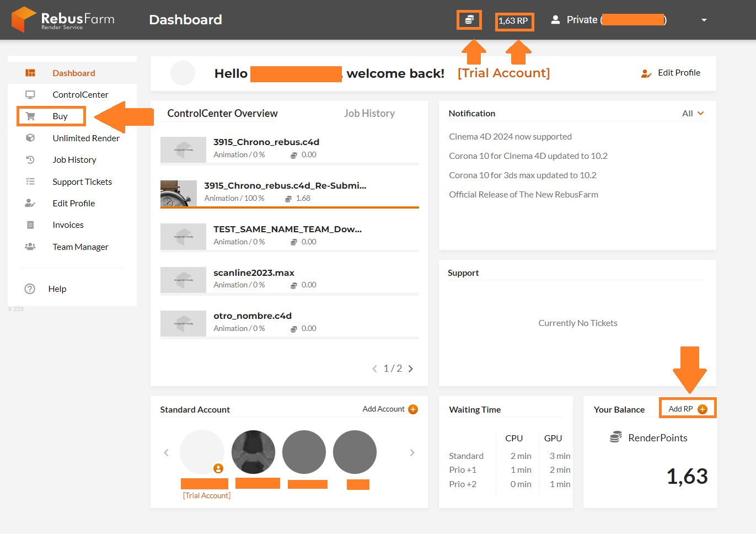This screenshot has width=756, height=534.
Task: Open Support Tickets from sidebar
Action: [82, 181]
